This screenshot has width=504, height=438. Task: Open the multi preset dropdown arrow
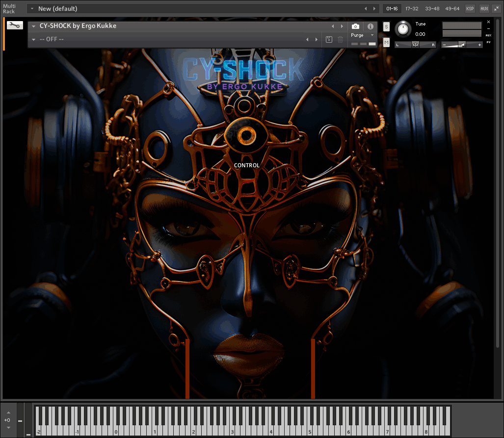[x=32, y=9]
